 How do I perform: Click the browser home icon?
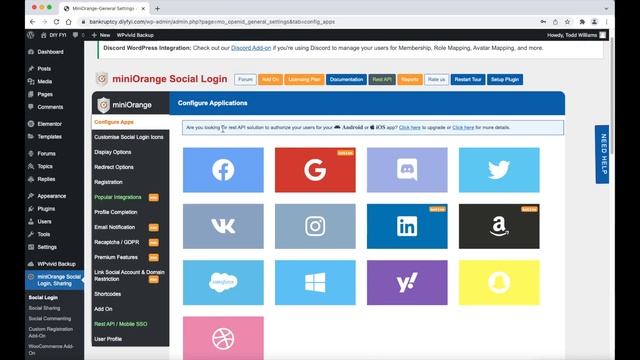point(69,22)
